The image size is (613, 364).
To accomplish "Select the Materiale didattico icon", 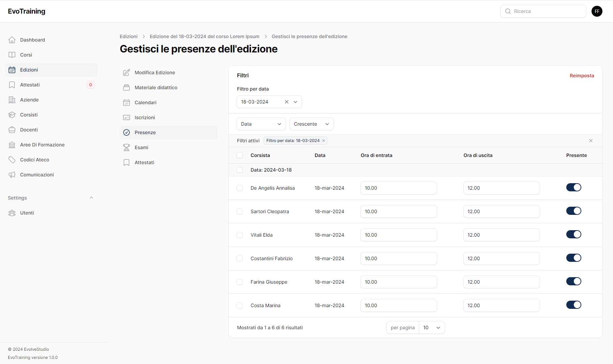I will (126, 87).
